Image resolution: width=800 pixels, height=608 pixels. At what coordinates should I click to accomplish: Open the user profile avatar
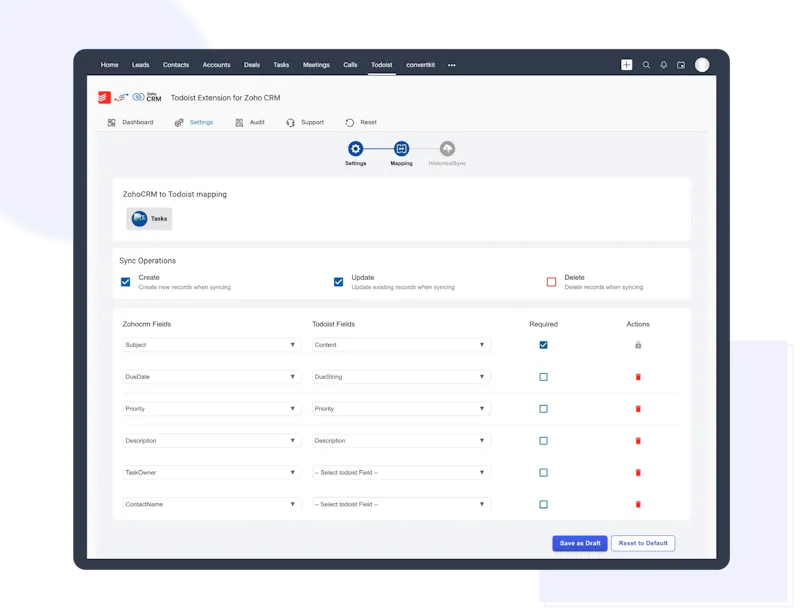pyautogui.click(x=702, y=65)
